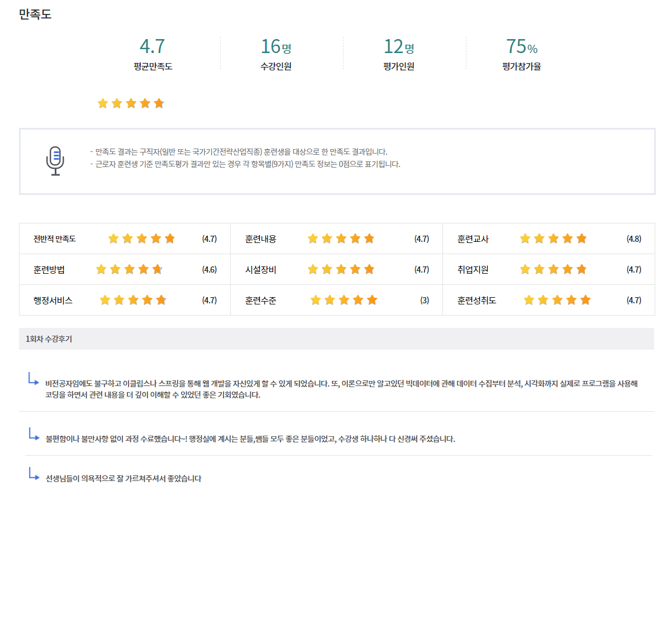
Task: Click the 75% 평가참가율 figure
Action: click(521, 46)
